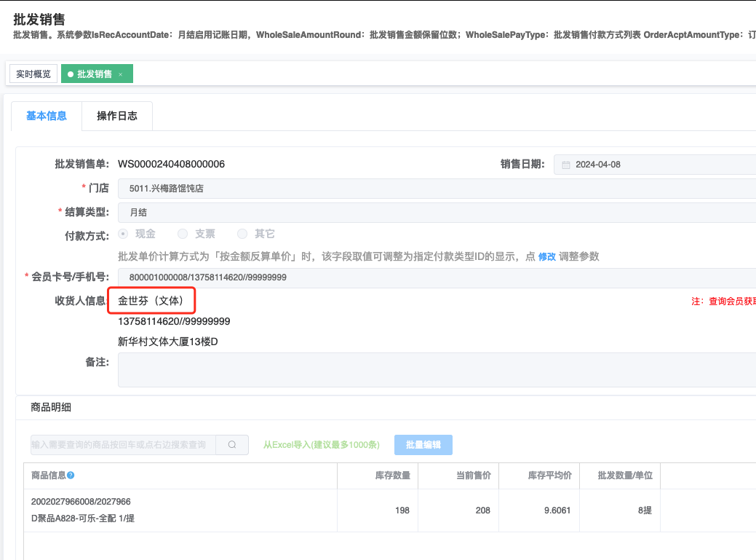Click the stock quantity value 198

click(x=402, y=510)
